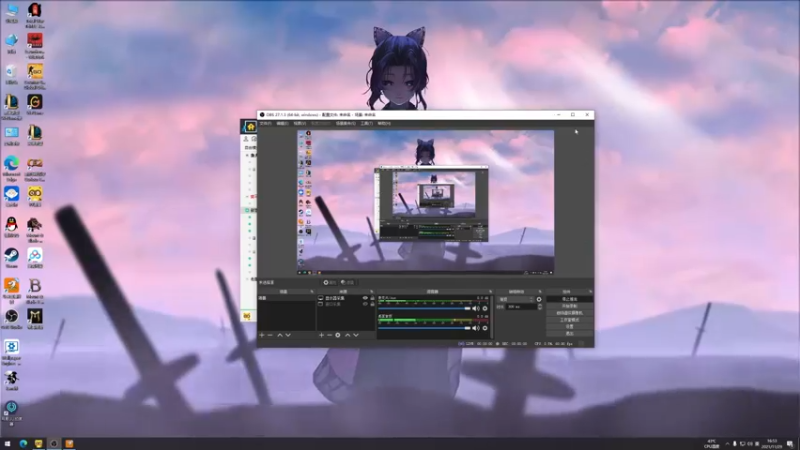Click the taskbar clock and date
Viewport: 800px width, 450px height.
tap(772, 444)
